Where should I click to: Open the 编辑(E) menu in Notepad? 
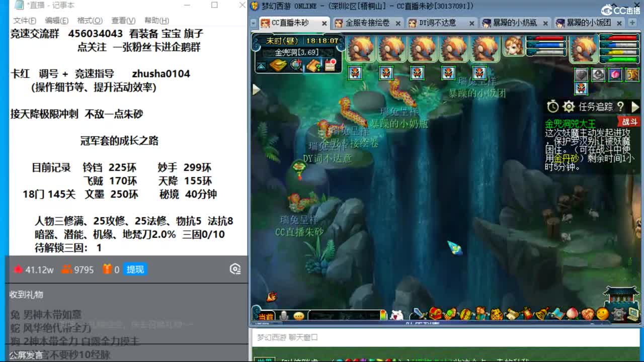(x=56, y=21)
